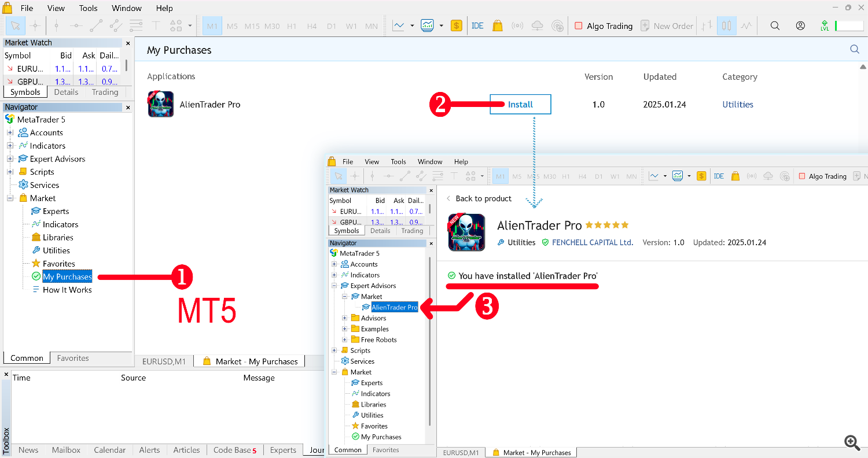Click Market bag icon in inset window toolbar

[735, 176]
